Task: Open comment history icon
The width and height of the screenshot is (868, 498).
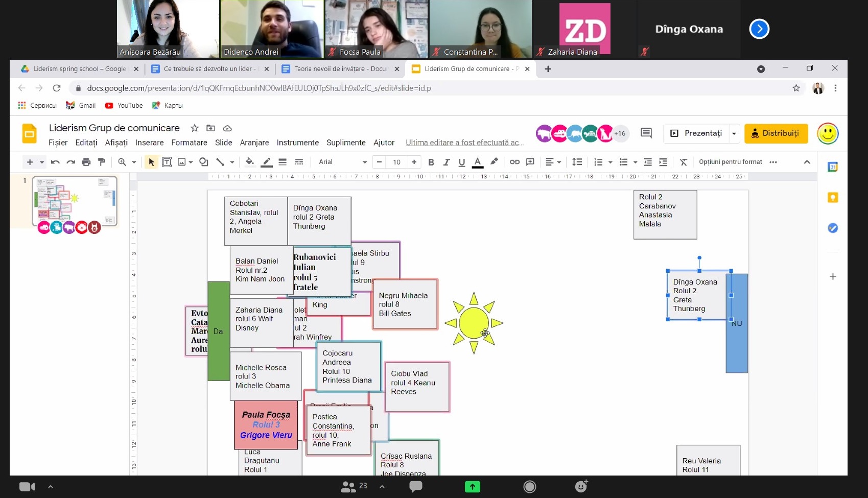Action: [646, 133]
